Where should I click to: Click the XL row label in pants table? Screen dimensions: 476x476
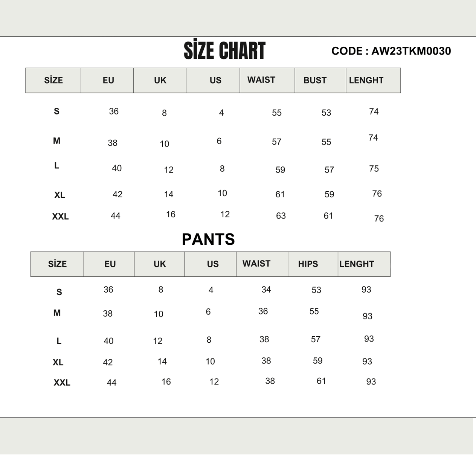(58, 362)
